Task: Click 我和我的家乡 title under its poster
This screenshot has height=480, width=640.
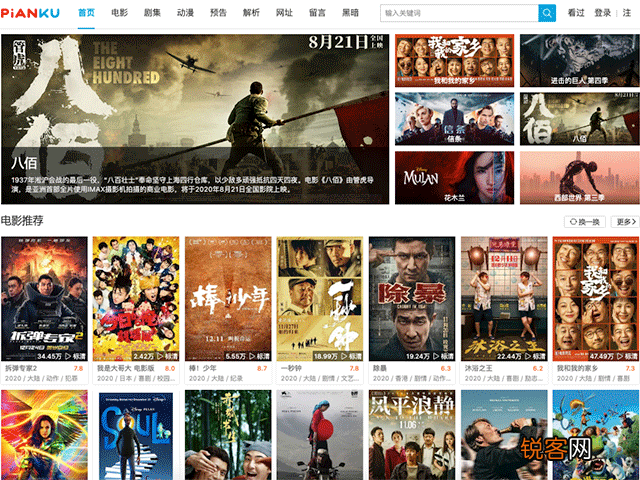Action: pos(577,368)
